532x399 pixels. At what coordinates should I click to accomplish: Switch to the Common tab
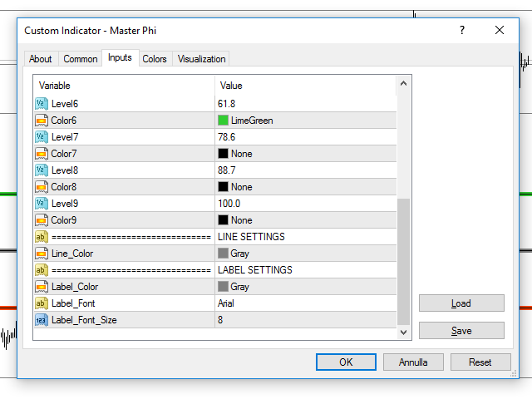pyautogui.click(x=81, y=59)
